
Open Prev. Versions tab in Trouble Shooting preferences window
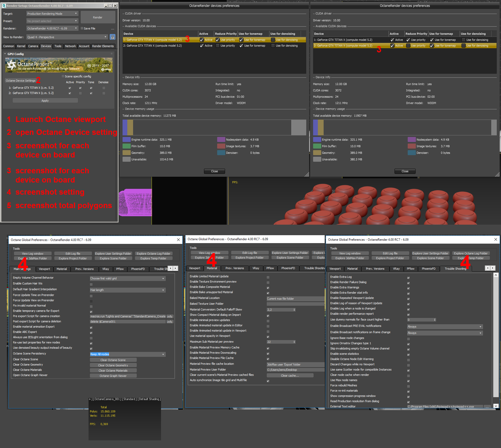[375, 269]
